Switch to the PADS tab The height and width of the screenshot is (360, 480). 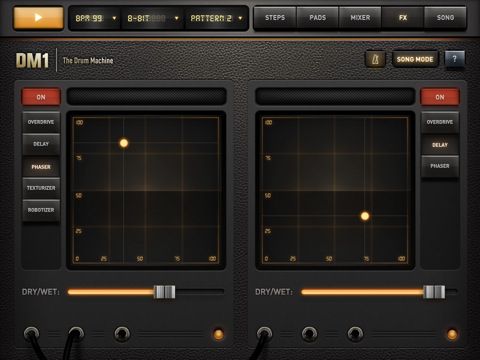click(x=318, y=18)
